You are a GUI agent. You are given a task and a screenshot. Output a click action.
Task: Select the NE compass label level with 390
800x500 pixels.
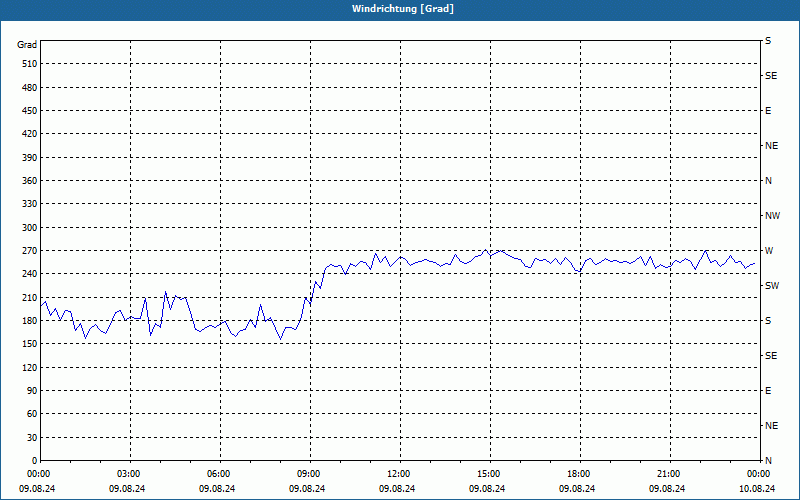(x=771, y=146)
